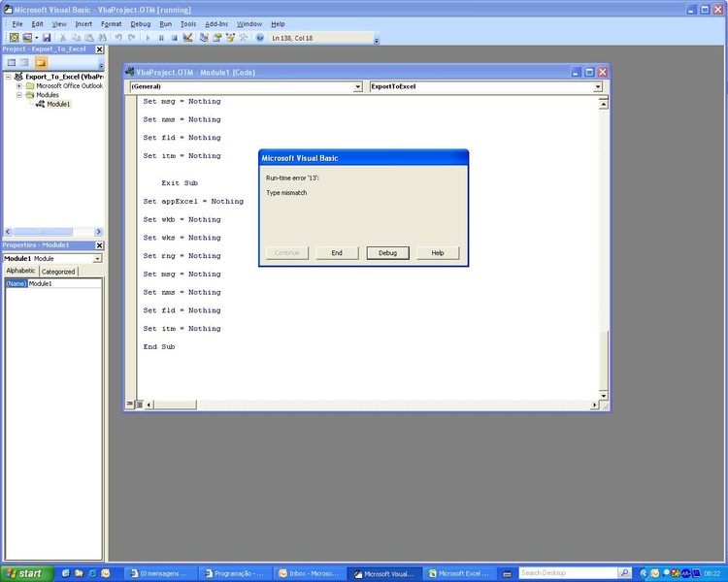The width and height of the screenshot is (728, 582).
Task: Click the Windows start button
Action: [x=26, y=573]
